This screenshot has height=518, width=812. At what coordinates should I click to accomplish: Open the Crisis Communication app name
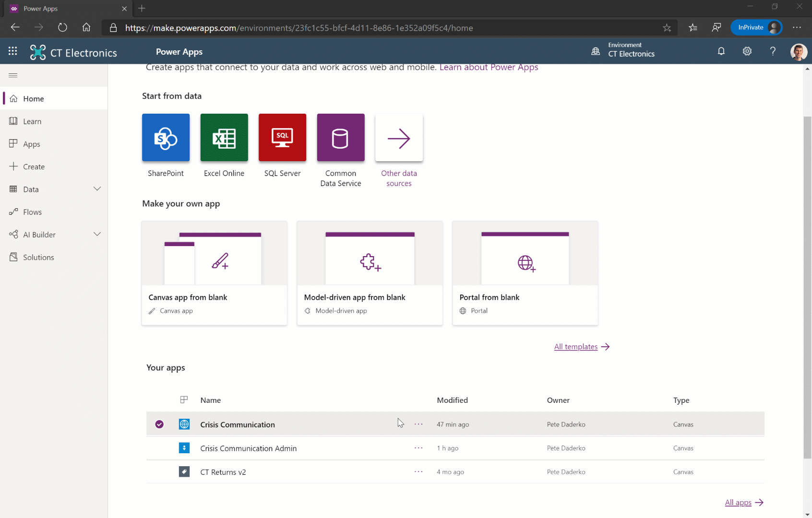[238, 424]
